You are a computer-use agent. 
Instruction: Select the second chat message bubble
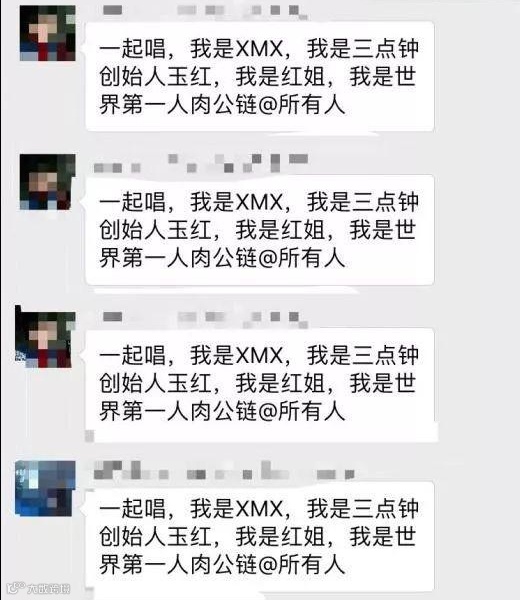pyautogui.click(x=260, y=230)
